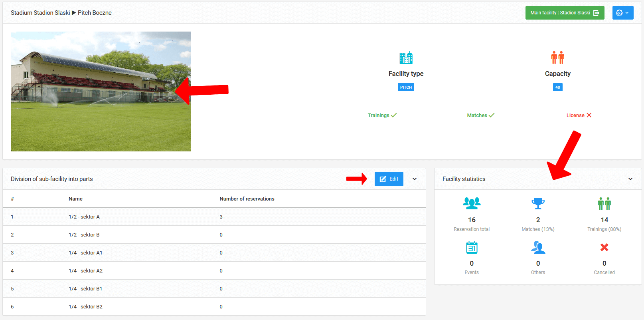Screen dimensions: 644x320
Task: Click the green Trainings people icon
Action: [x=604, y=203]
